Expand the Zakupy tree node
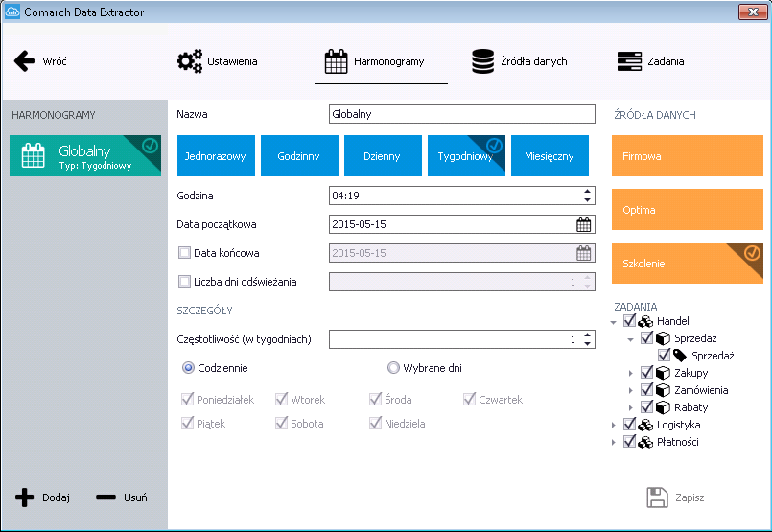The image size is (772, 532). (x=631, y=374)
